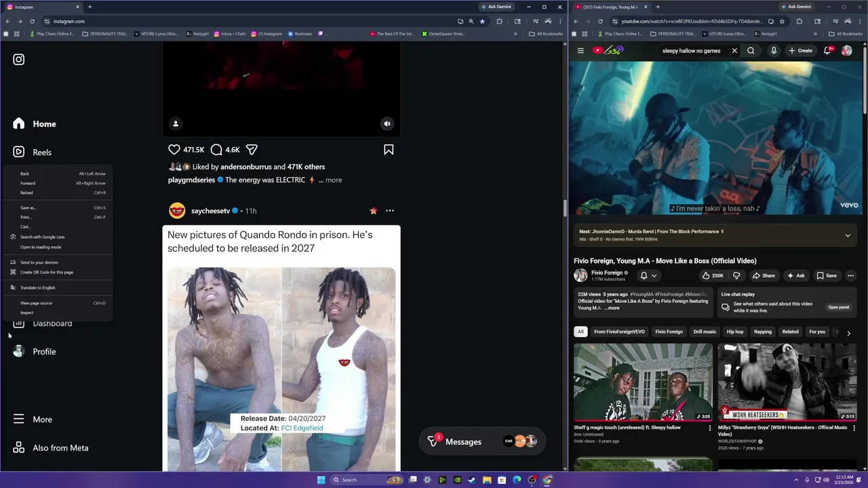The height and width of the screenshot is (488, 868).
Task: Choose View page source
Action: click(58, 304)
